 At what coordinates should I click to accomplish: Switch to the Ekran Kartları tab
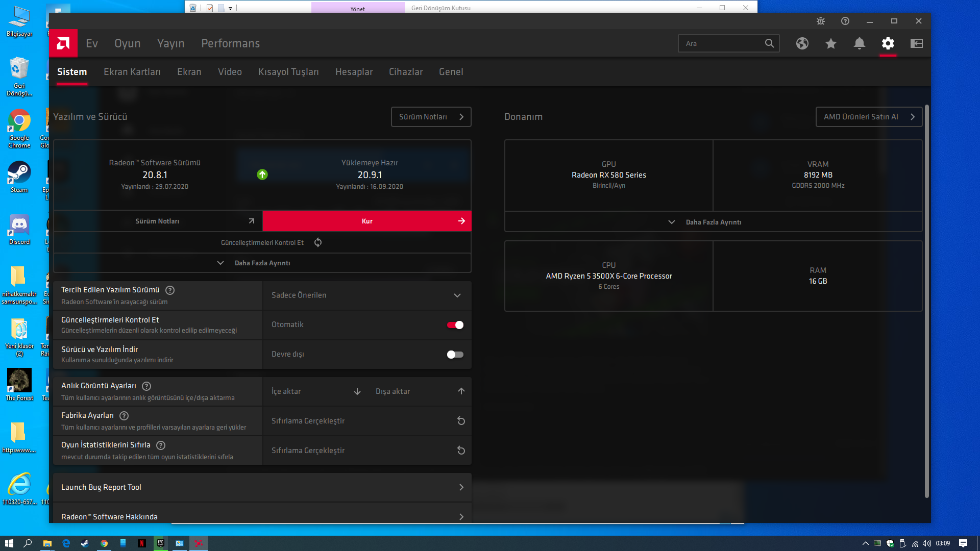tap(132, 72)
